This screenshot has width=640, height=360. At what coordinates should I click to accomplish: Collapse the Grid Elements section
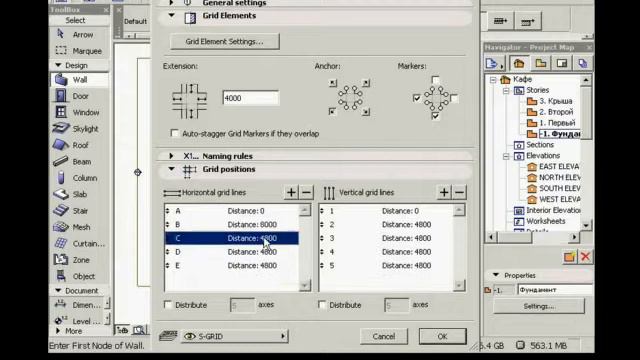click(171, 16)
